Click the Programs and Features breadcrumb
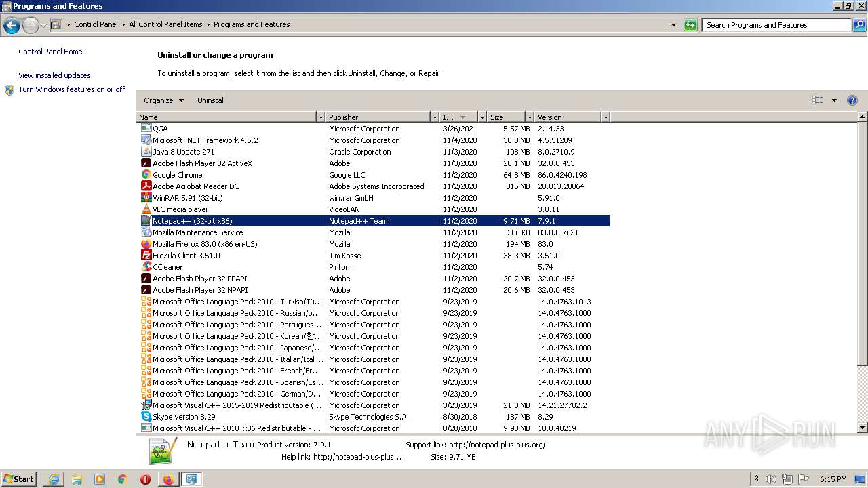The height and width of the screenshot is (488, 868). 252,24
